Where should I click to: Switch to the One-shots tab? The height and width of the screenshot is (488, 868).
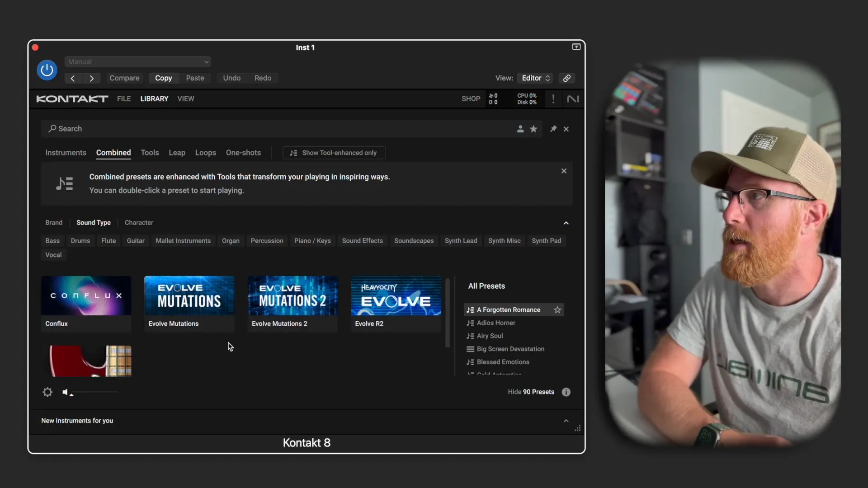243,153
